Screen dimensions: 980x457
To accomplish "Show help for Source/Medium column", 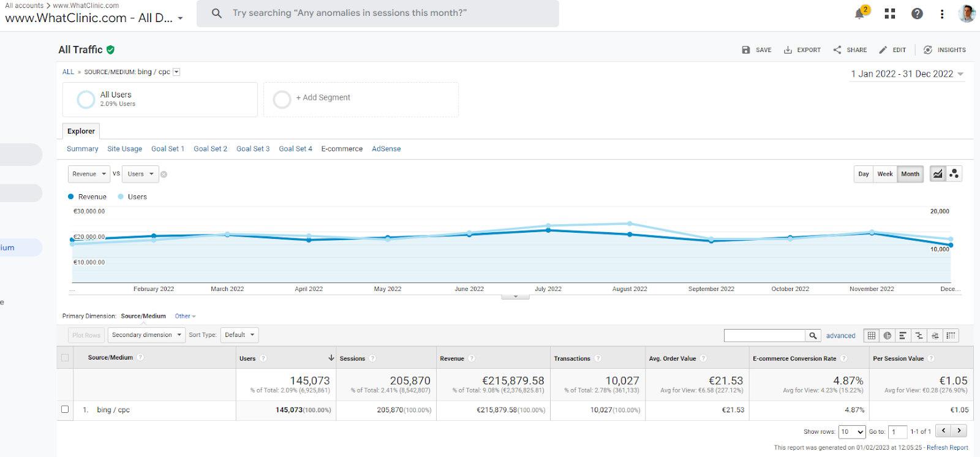I will [140, 357].
